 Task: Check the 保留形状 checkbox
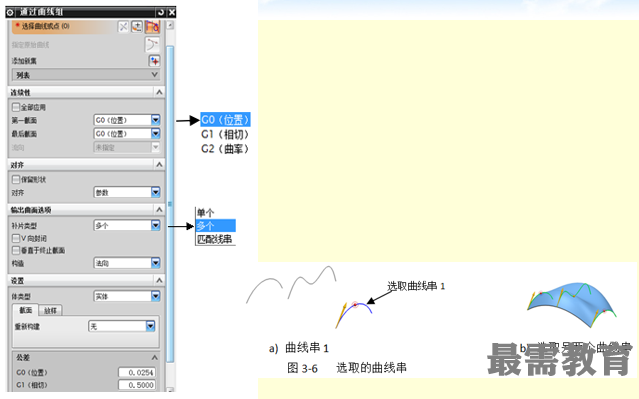16,179
